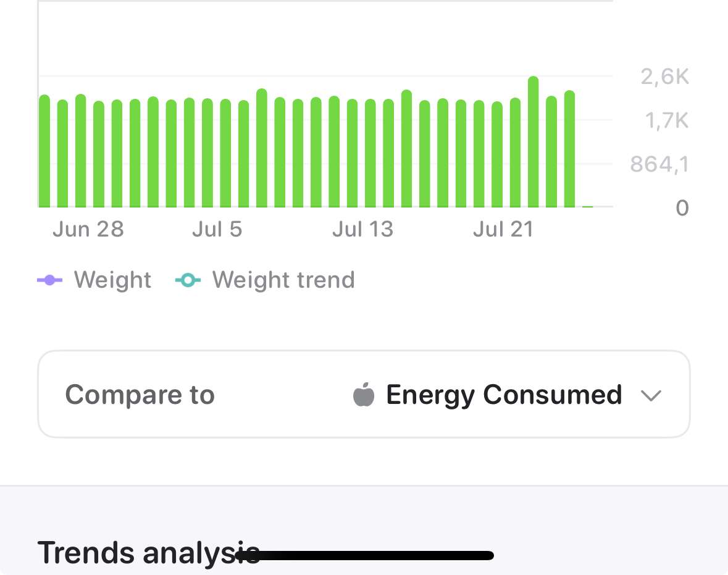
Task: Select the Jul 21 date label
Action: click(x=503, y=229)
